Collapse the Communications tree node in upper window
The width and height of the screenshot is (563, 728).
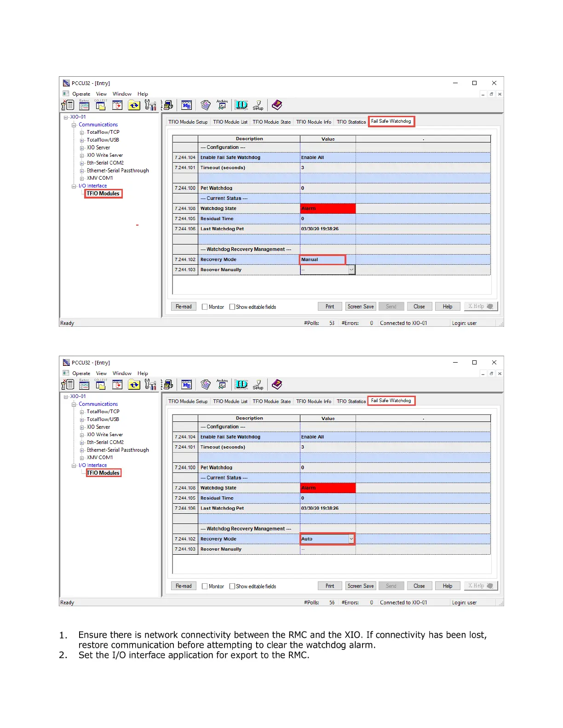[x=74, y=125]
